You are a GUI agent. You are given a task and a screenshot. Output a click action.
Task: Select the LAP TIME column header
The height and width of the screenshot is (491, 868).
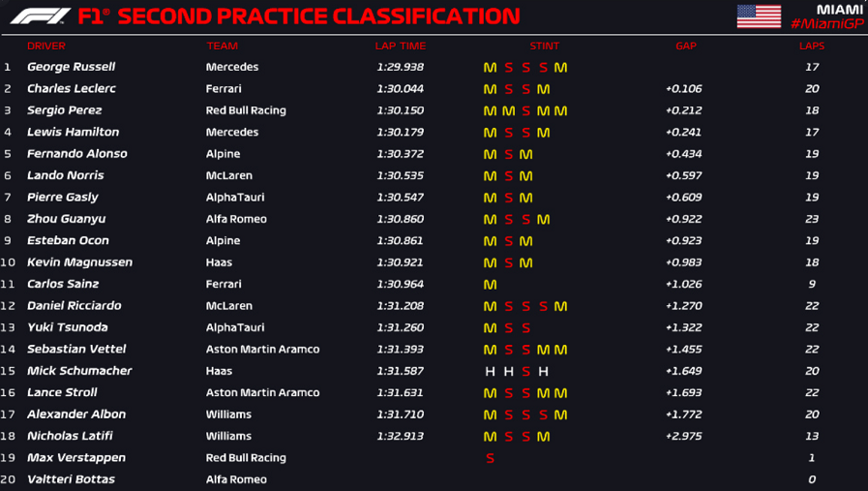pos(400,46)
